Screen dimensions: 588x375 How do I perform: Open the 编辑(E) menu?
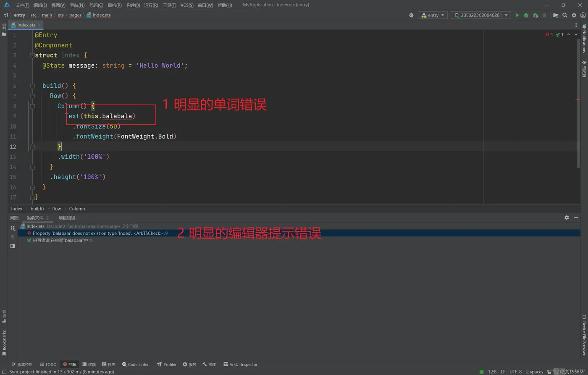point(40,5)
